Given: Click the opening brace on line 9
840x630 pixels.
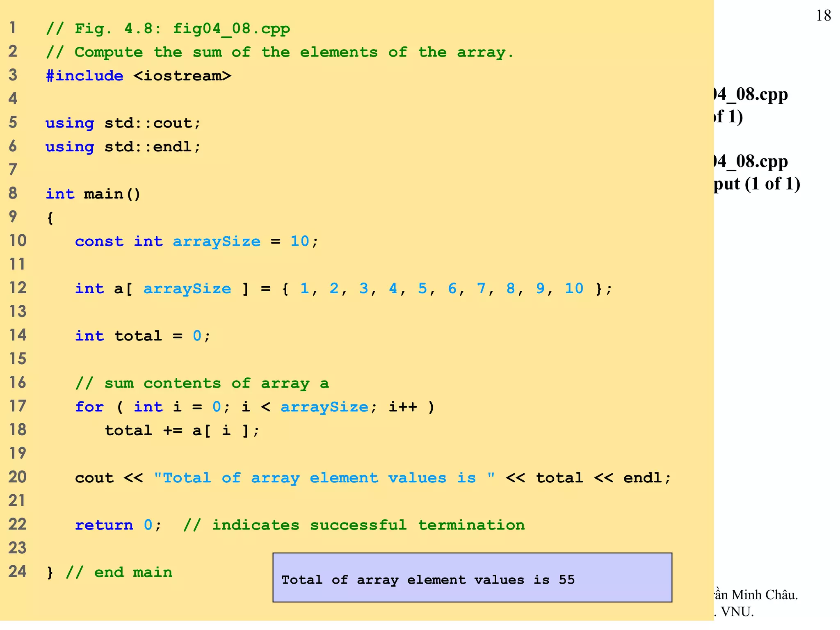Looking at the screenshot, I should (x=50, y=218).
